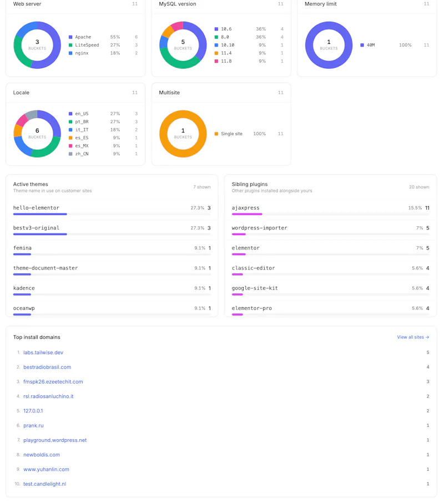
Task: Click the 40M memory limit legend swatch
Action: click(x=362, y=45)
